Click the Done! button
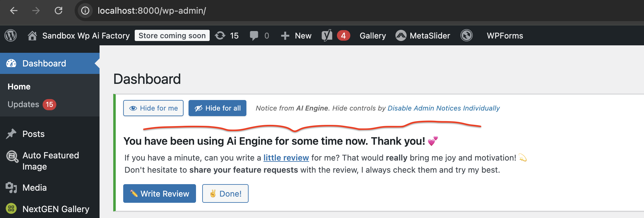The width and height of the screenshot is (644, 218). tap(225, 193)
